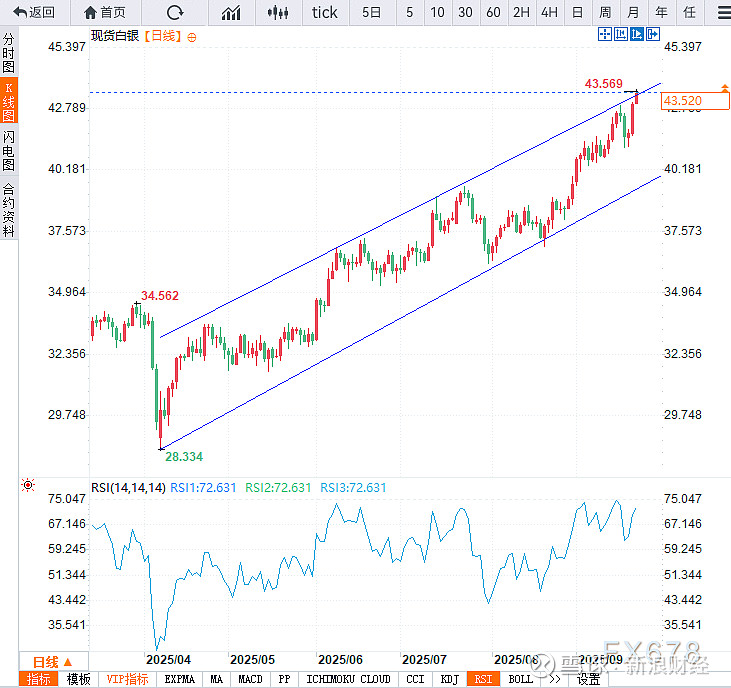
Task: Click the export arrow icon above chart
Action: [x=653, y=34]
